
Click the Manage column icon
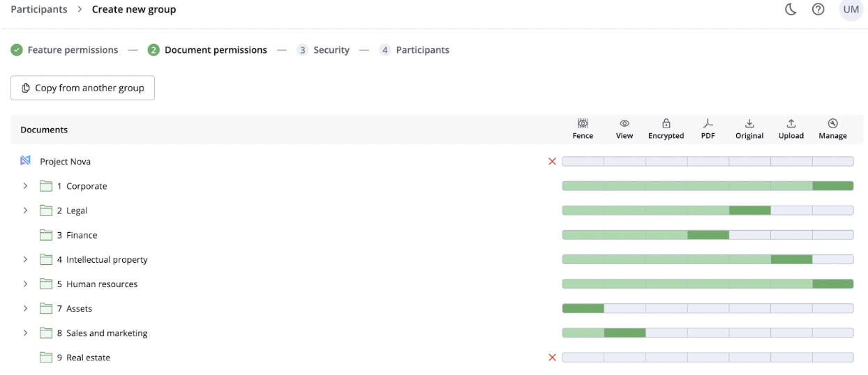point(832,123)
